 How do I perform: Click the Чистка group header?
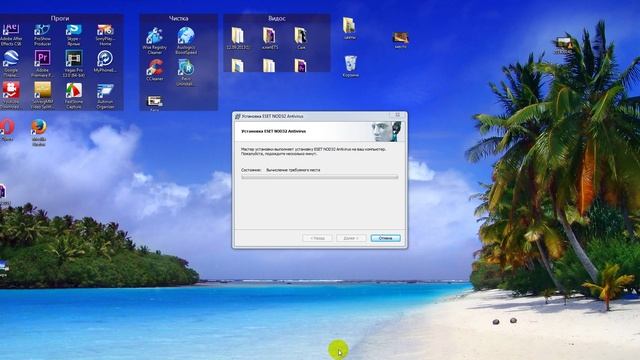[178, 18]
